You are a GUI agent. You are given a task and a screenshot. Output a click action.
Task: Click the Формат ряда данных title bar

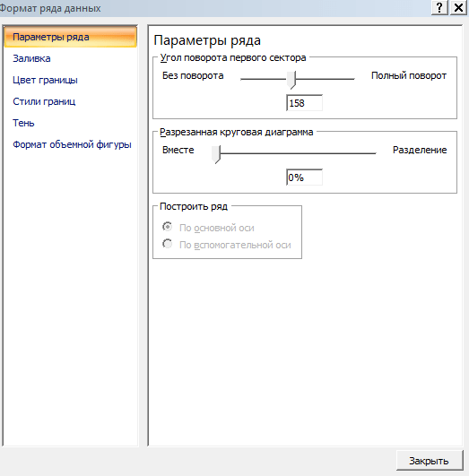pyautogui.click(x=213, y=8)
